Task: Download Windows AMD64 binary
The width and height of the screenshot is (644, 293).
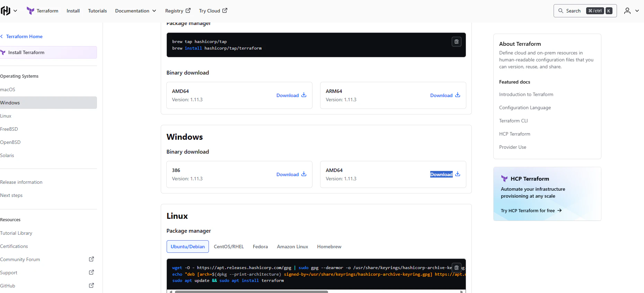Action: (x=441, y=174)
